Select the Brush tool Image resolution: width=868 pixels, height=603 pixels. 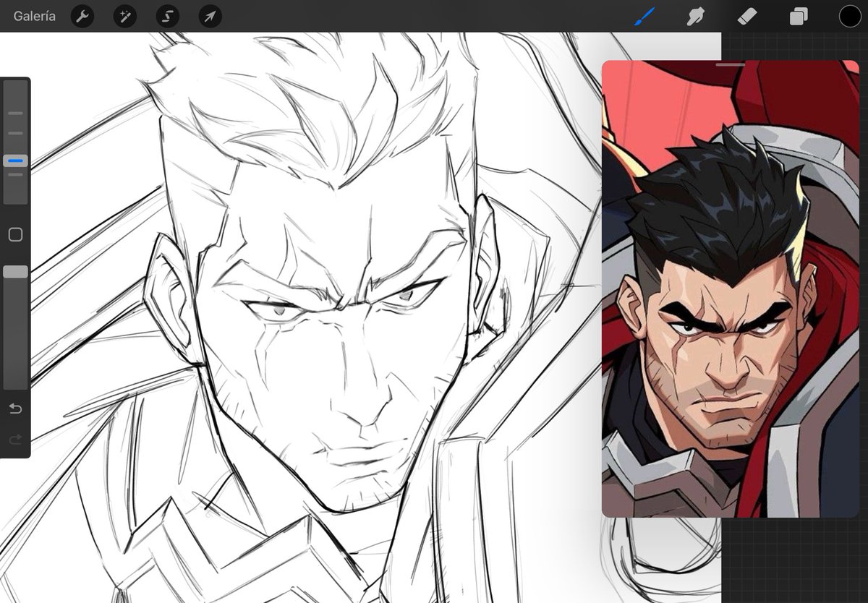point(643,16)
